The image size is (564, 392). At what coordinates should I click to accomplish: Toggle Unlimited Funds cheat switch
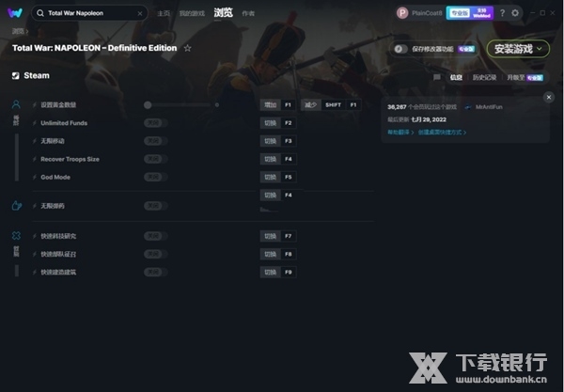pos(156,123)
